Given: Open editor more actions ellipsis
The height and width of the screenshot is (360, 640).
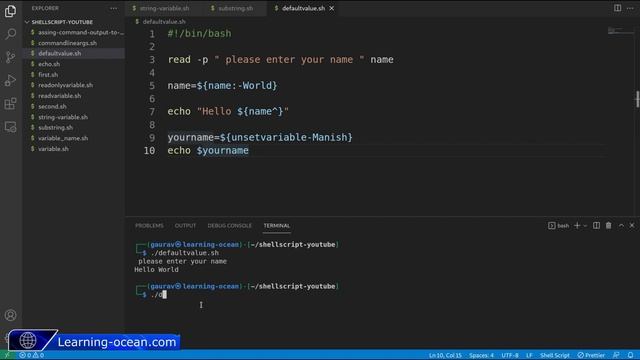Looking at the screenshot, I should [630, 8].
